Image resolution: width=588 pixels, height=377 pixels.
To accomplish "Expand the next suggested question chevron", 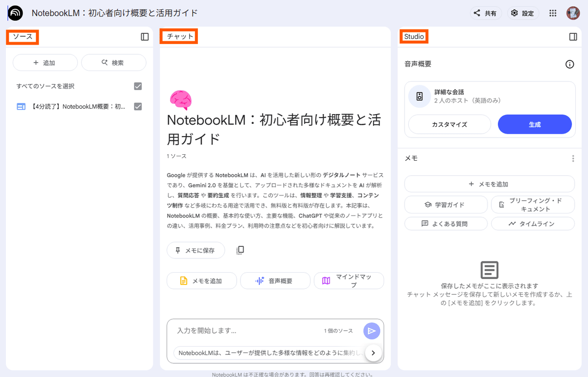I will point(373,353).
